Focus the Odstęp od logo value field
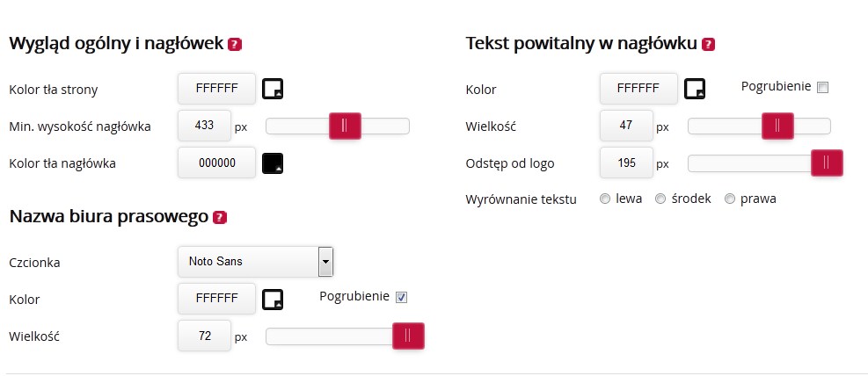This screenshot has width=868, height=376. point(627,163)
